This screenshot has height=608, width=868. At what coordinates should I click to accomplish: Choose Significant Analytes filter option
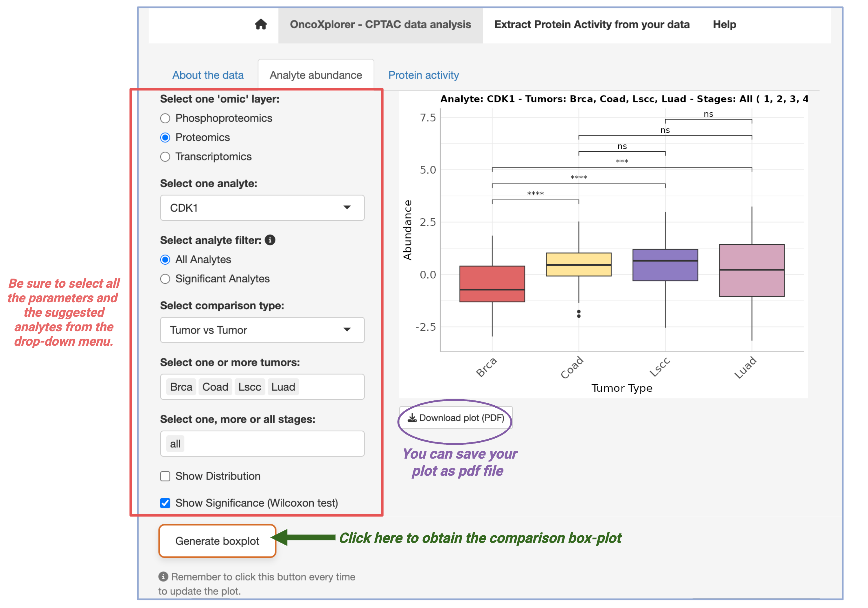click(165, 279)
